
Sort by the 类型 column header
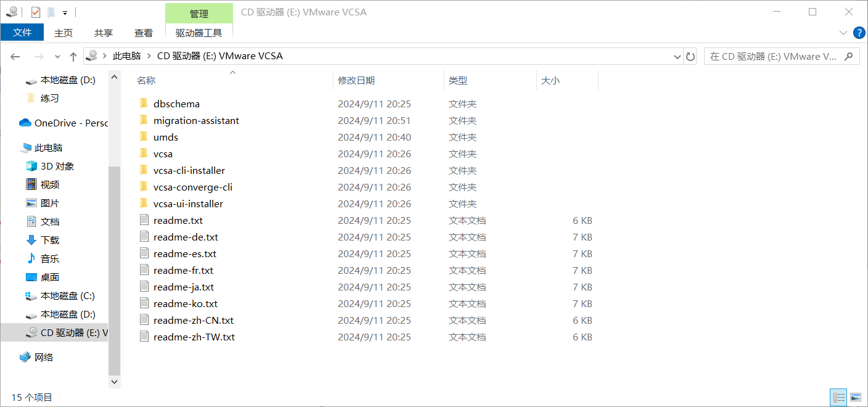coord(458,80)
